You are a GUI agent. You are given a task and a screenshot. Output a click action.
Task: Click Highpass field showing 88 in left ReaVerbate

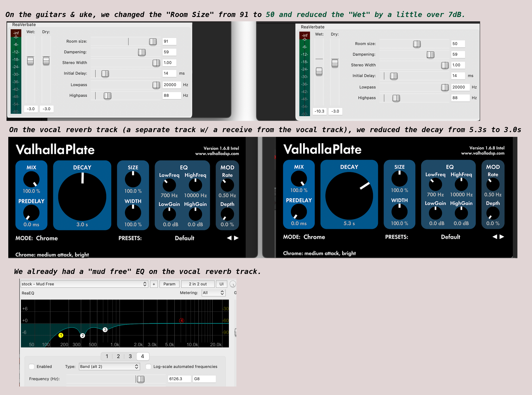click(x=171, y=95)
